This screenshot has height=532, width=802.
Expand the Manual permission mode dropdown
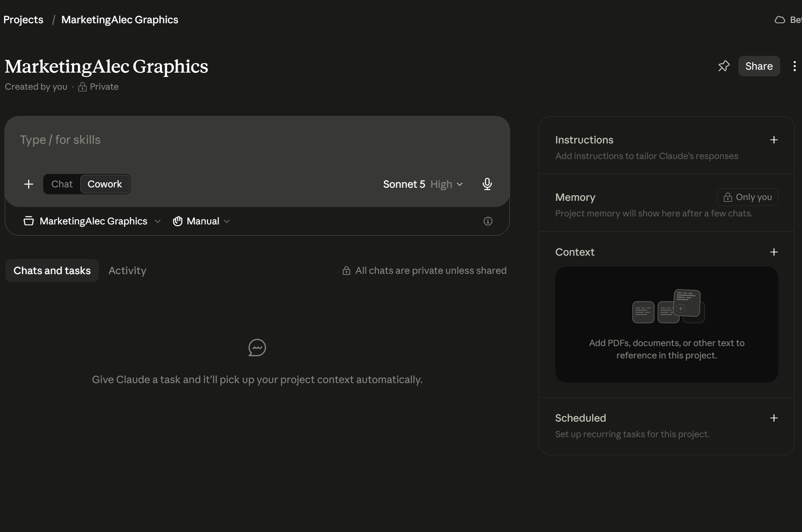pyautogui.click(x=201, y=221)
